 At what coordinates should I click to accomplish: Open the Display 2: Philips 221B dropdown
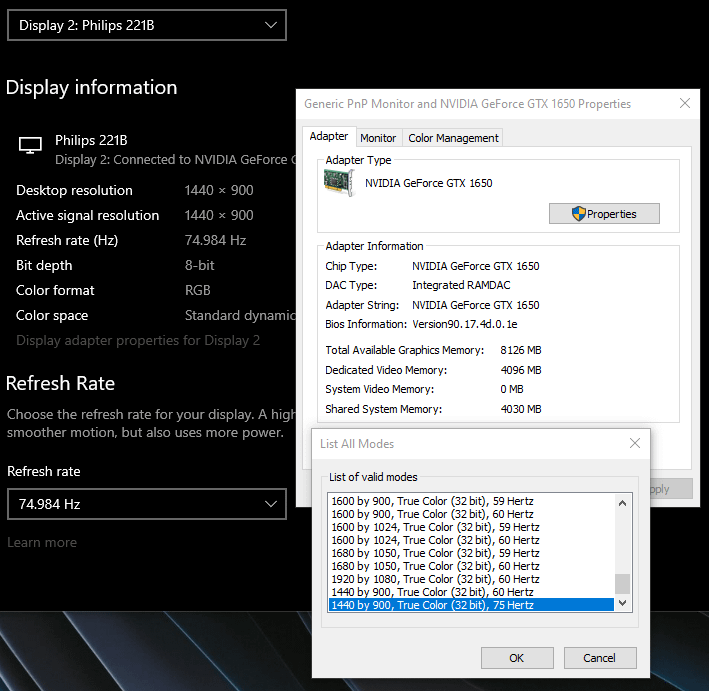tap(147, 25)
